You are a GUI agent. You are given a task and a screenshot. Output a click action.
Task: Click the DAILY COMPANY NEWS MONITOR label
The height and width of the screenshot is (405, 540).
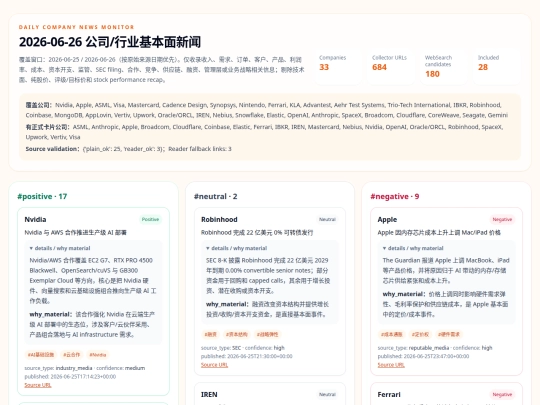pos(76,27)
